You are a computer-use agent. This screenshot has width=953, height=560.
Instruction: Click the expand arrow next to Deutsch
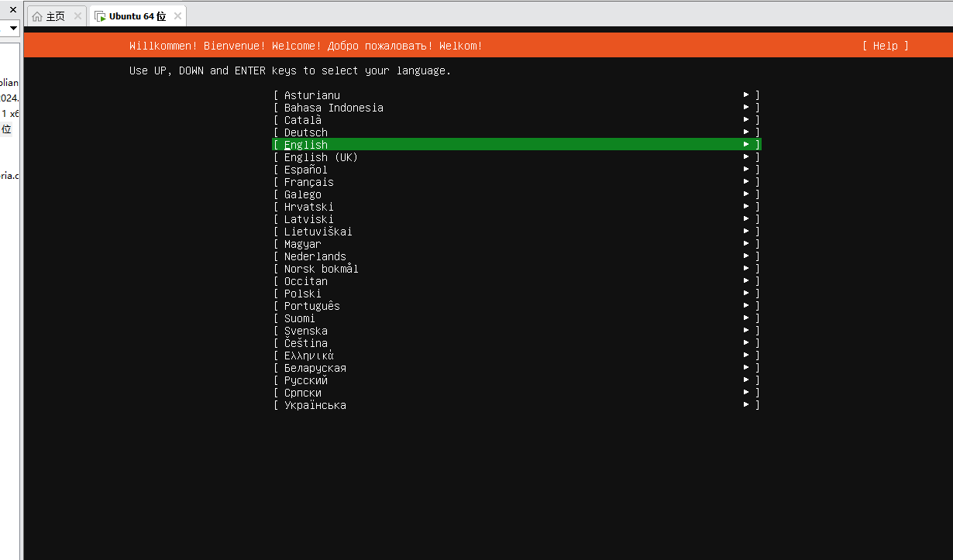[746, 132]
